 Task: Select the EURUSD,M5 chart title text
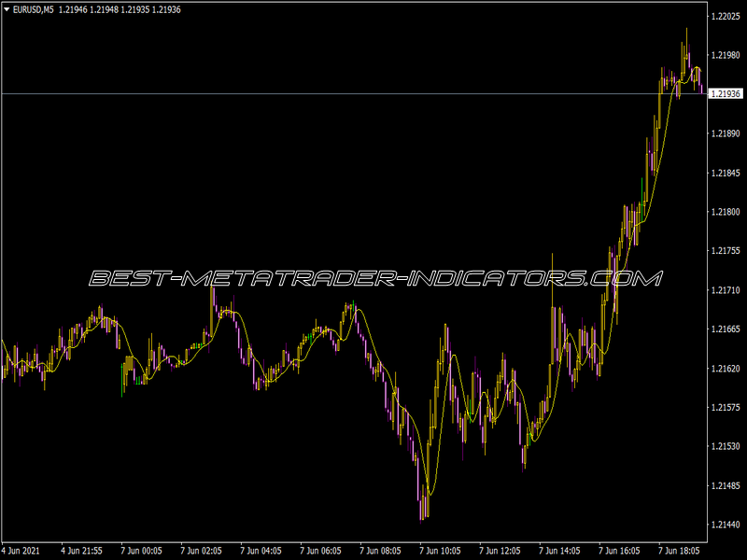(x=34, y=9)
